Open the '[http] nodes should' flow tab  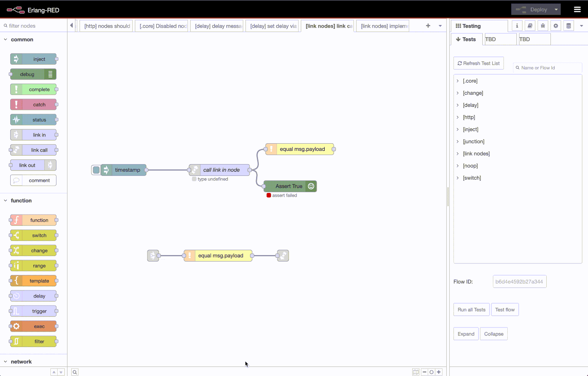tap(106, 26)
